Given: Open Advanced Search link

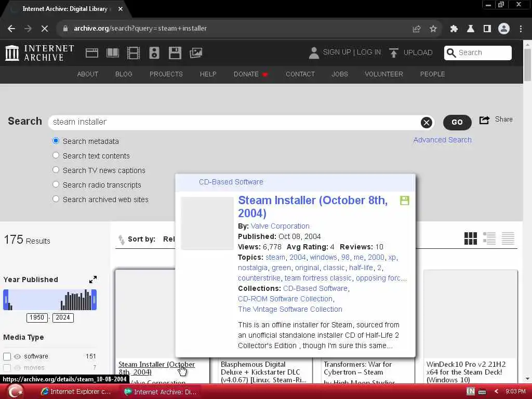Looking at the screenshot, I should coord(443,140).
